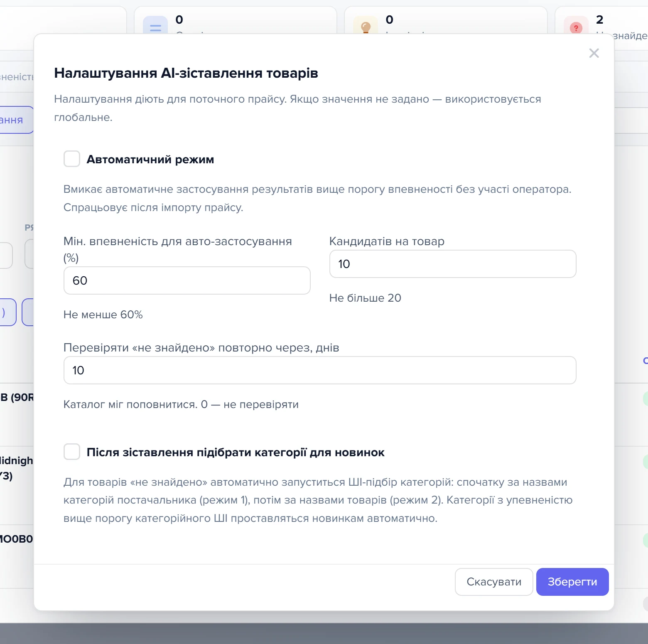Cancel with the Скасувати button
Image resolution: width=648 pixels, height=644 pixels.
click(x=494, y=582)
